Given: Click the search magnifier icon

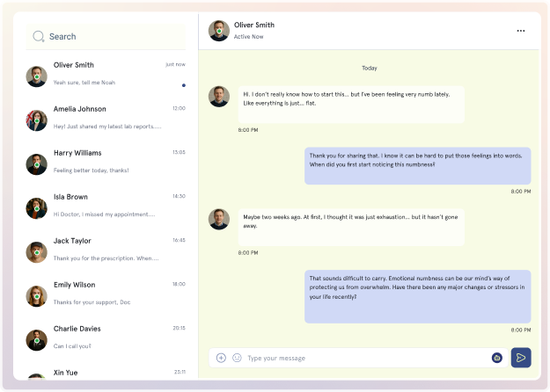Looking at the screenshot, I should coord(38,37).
